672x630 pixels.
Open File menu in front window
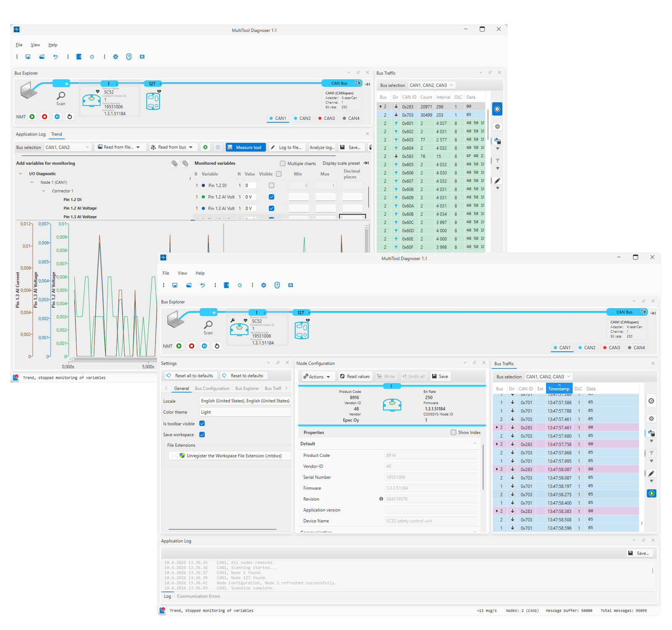coord(166,273)
